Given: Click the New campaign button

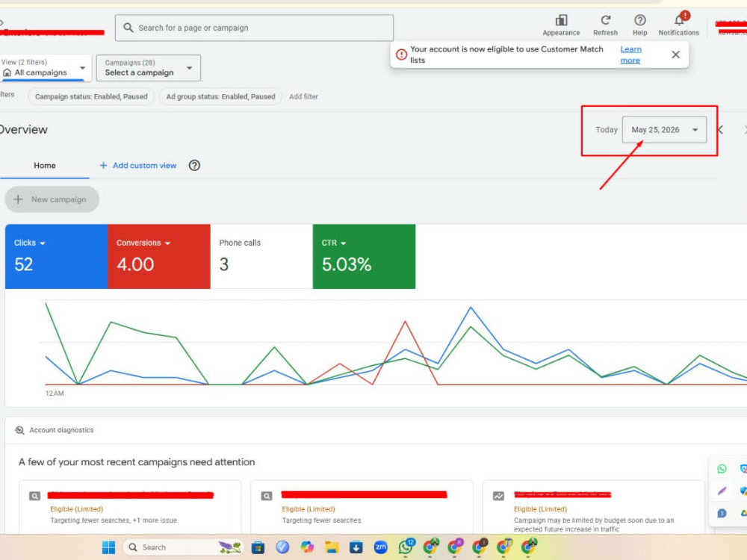Looking at the screenshot, I should tap(52, 199).
